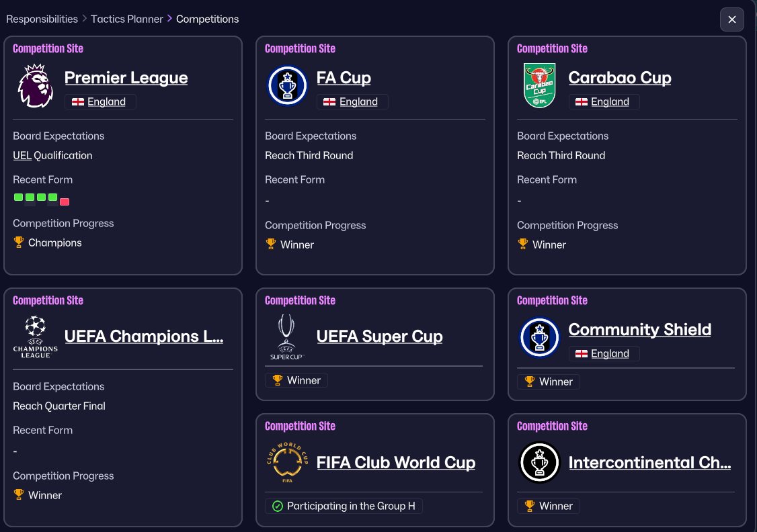Click the Premier League lion logo
This screenshot has width=757, height=532.
35,85
